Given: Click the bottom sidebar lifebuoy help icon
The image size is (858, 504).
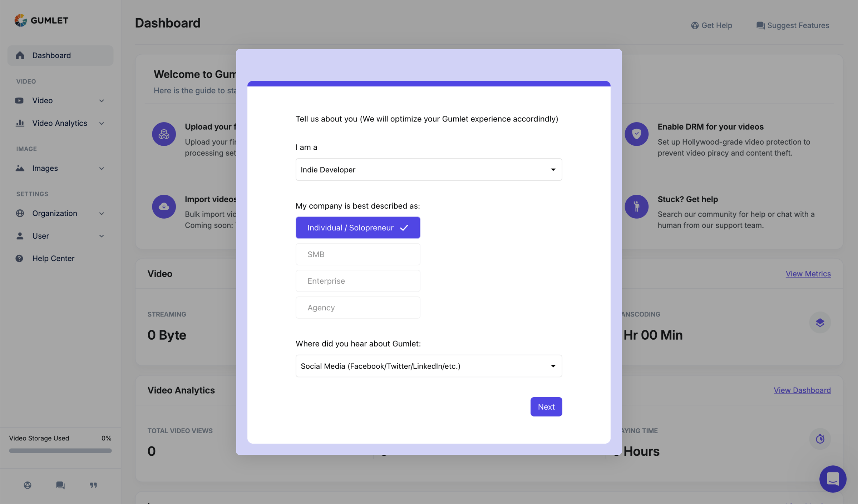Looking at the screenshot, I should click(28, 485).
